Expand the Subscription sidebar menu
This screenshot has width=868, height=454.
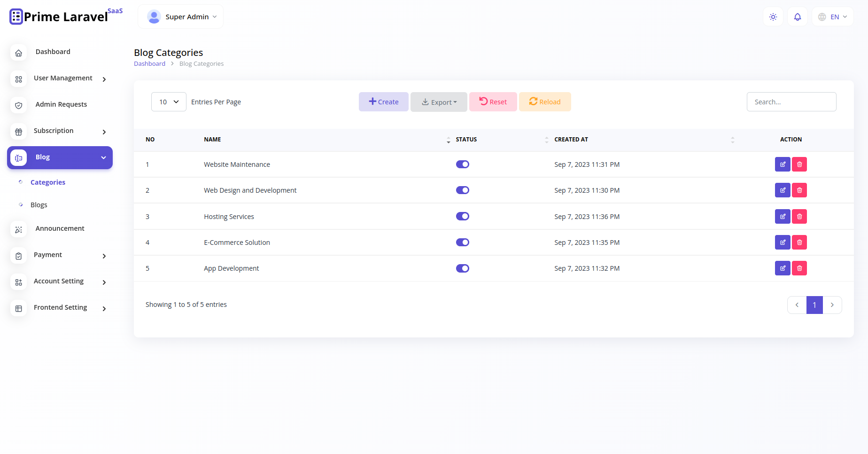(60, 131)
